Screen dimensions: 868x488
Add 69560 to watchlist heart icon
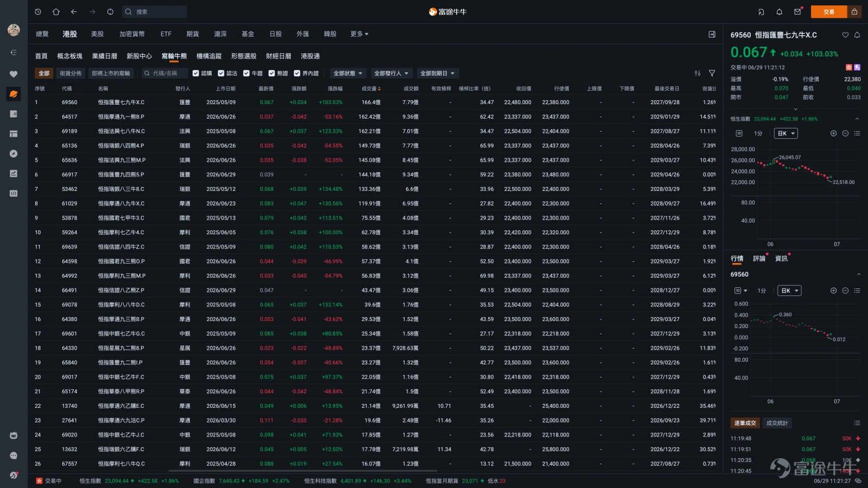point(845,35)
